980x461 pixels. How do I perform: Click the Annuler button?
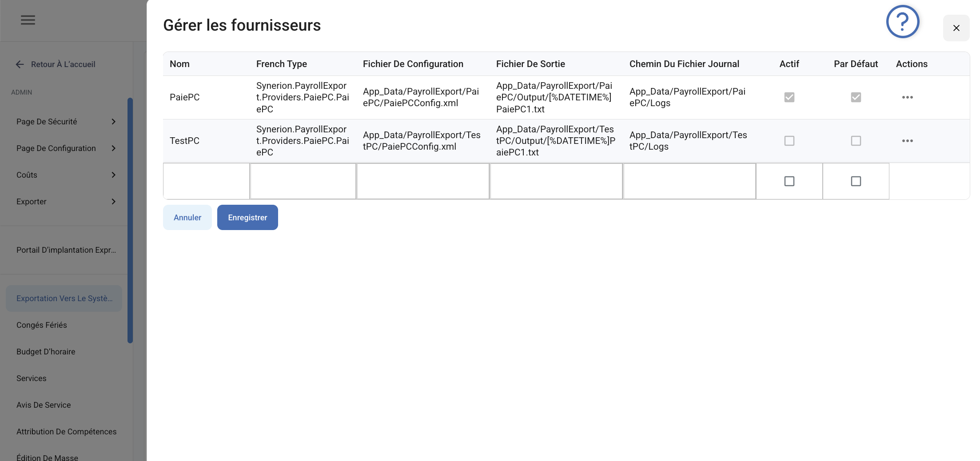(187, 218)
